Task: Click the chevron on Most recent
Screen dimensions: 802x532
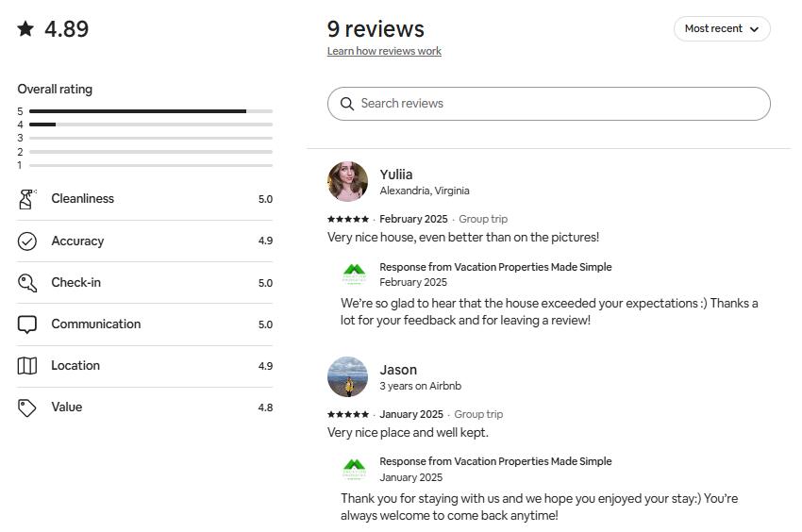Action: pyautogui.click(x=754, y=29)
